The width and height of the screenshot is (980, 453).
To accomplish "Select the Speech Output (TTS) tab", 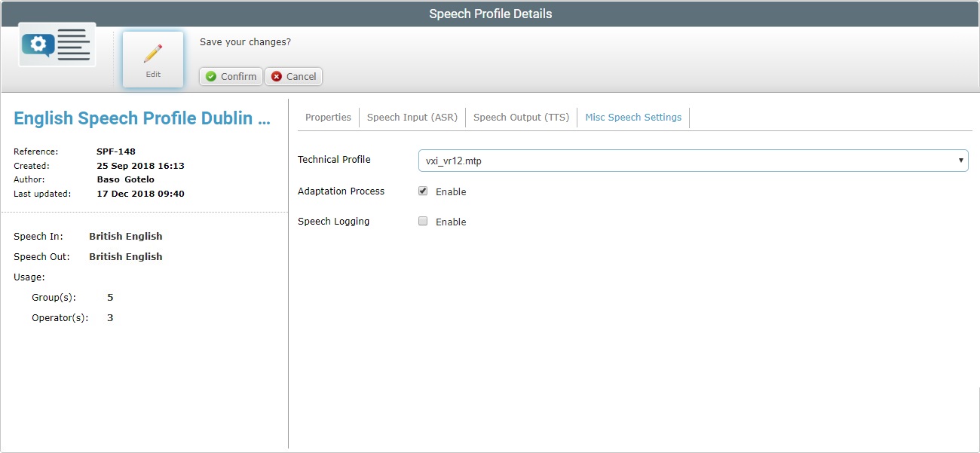I will [521, 117].
